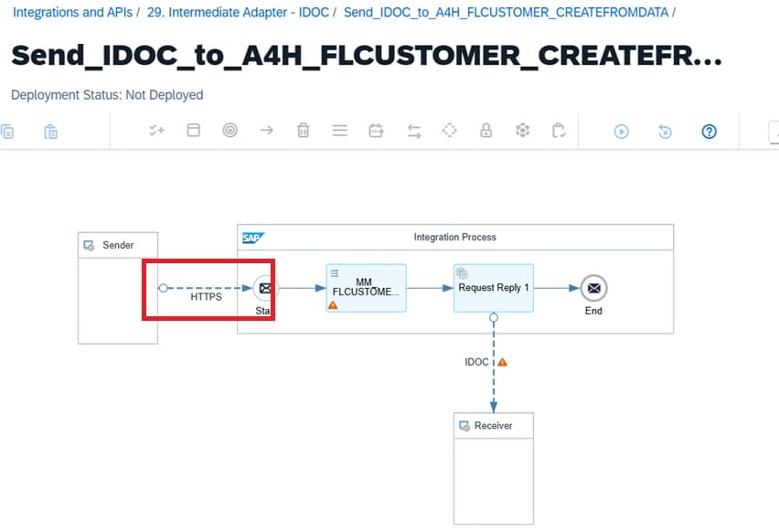Image resolution: width=779 pixels, height=532 pixels.
Task: Select the Receiver participant box
Action: point(493,466)
